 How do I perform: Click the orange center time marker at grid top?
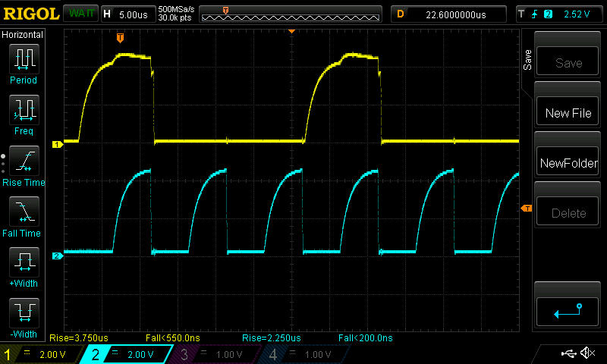coord(292,31)
